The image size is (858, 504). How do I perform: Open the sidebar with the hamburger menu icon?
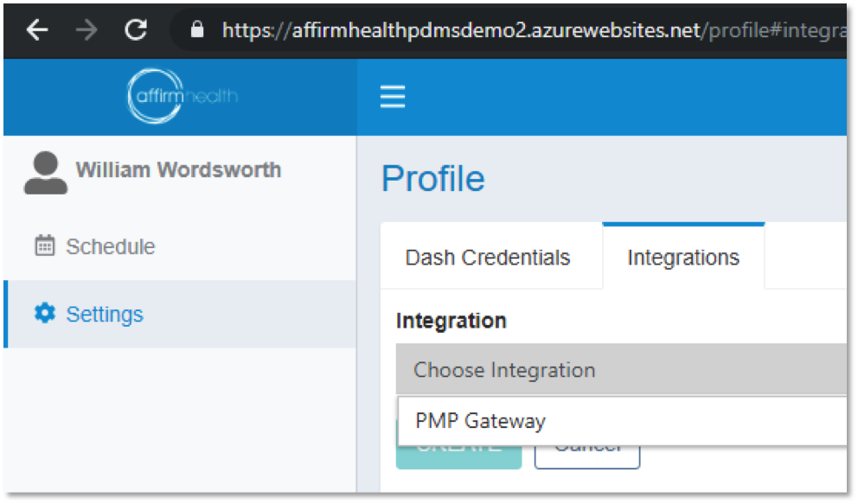(x=392, y=97)
